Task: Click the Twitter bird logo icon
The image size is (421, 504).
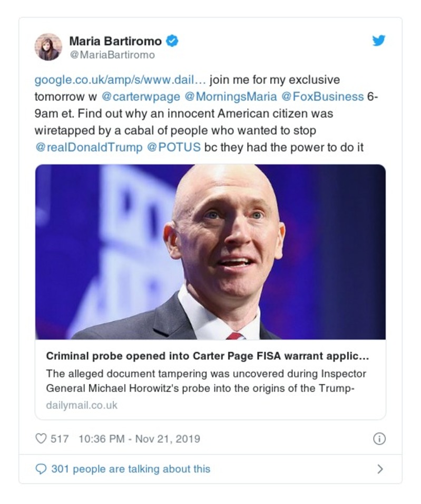Action: (x=378, y=41)
